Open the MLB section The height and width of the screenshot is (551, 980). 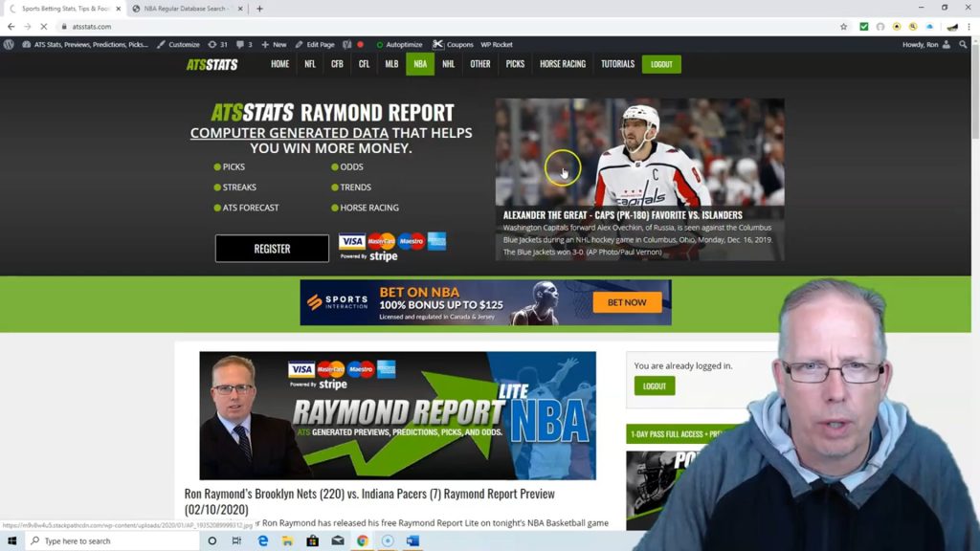click(391, 64)
